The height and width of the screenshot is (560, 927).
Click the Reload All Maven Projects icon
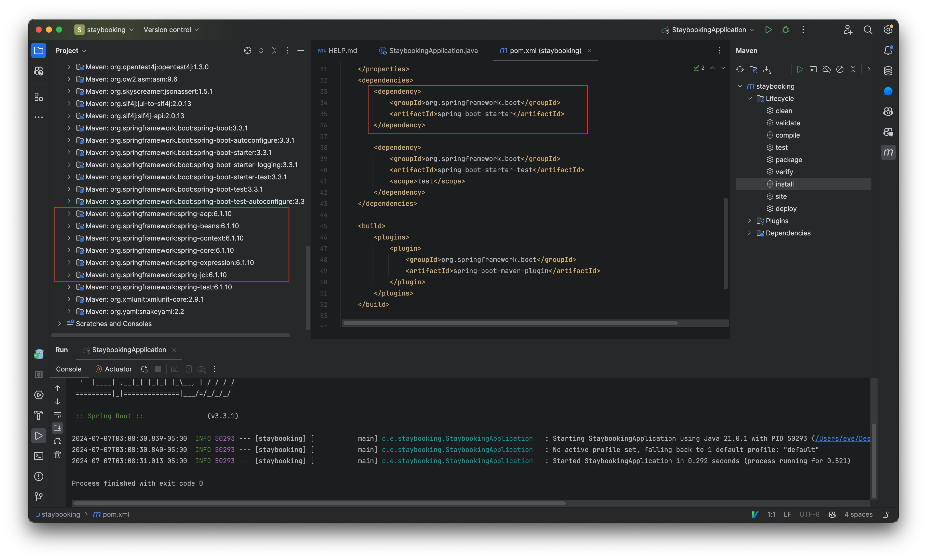(x=740, y=70)
